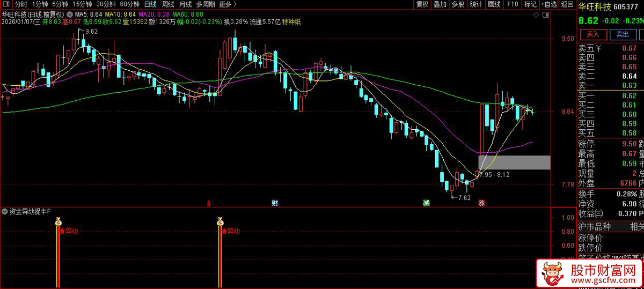The image size is (644, 289).
Task: Click MA5: 8.64 indicator label
Action: coord(89,14)
